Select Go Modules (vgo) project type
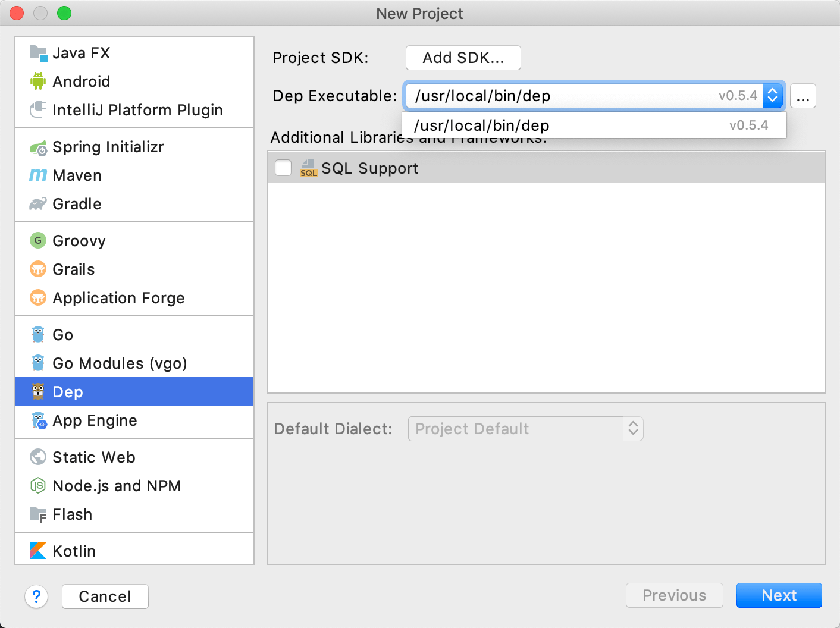840x628 pixels. point(134,363)
